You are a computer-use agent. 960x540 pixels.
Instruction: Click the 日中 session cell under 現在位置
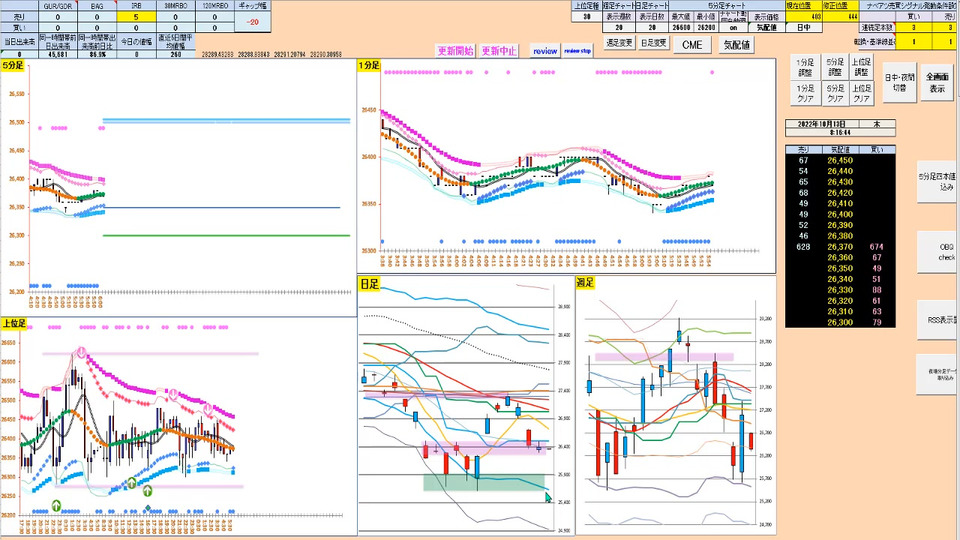click(803, 28)
